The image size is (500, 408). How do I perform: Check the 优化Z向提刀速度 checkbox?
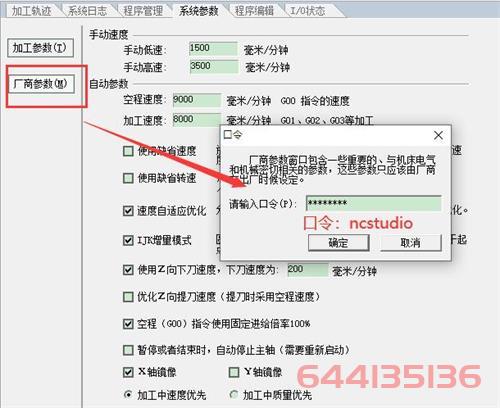(x=128, y=297)
